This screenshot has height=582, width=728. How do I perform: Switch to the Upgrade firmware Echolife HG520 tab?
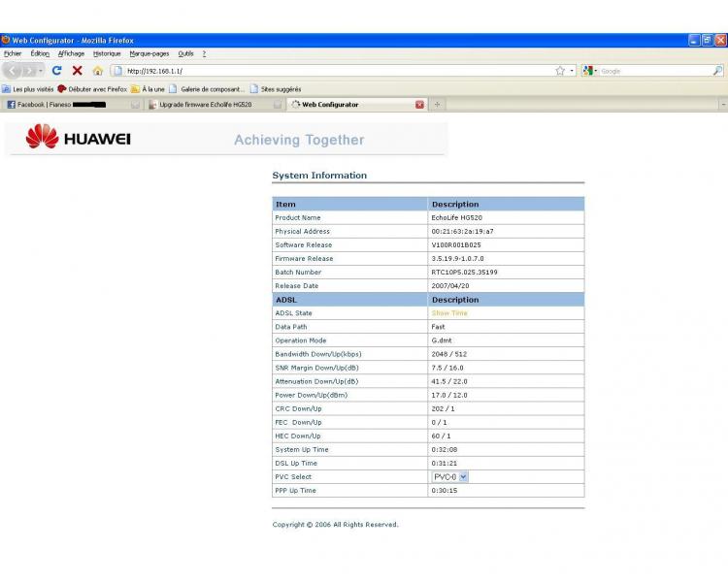(206, 105)
